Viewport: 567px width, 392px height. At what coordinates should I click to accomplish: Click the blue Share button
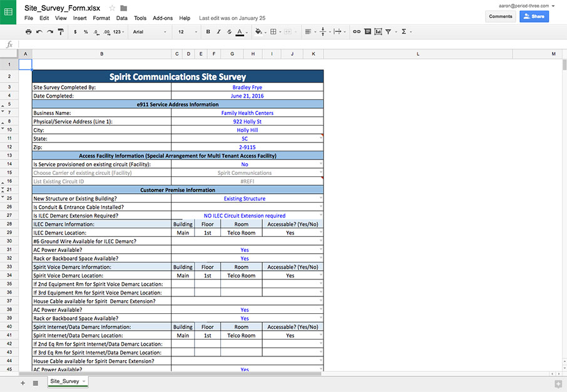534,16
